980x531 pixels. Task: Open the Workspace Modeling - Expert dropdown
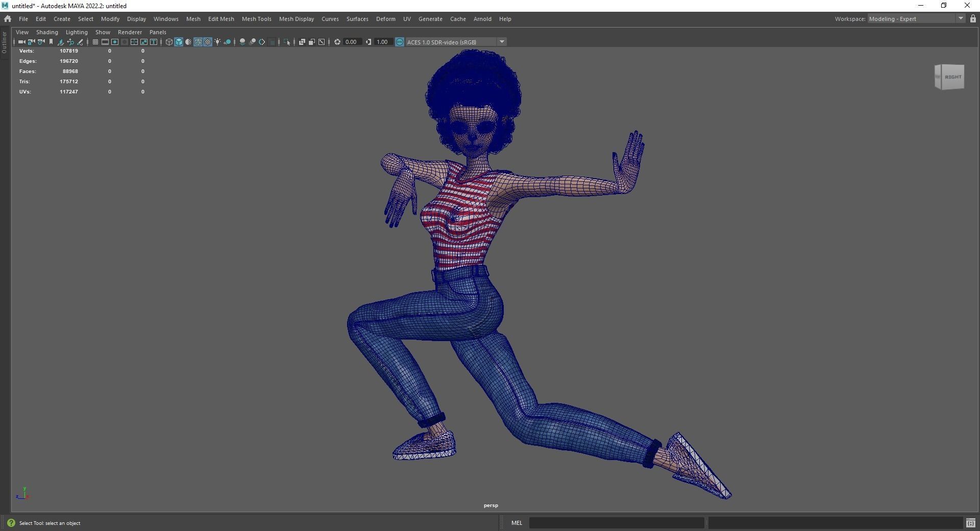[x=961, y=19]
